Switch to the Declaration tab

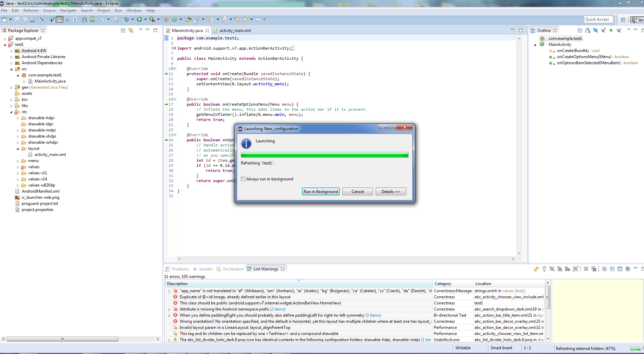(230, 269)
